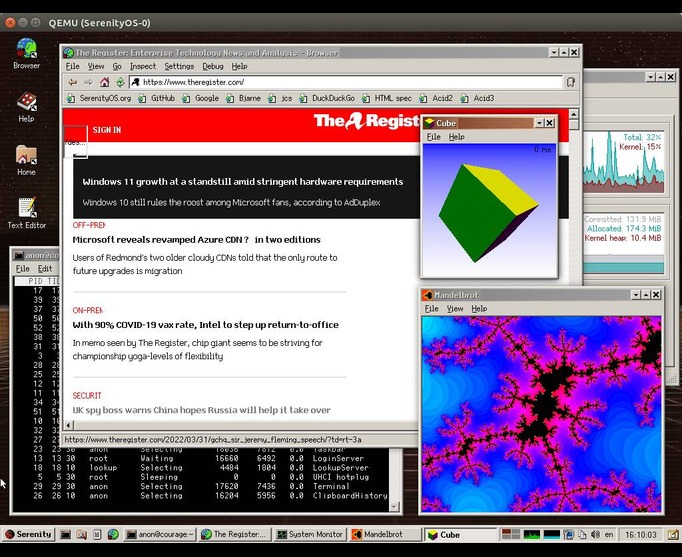Switch to anon@courage terminal taskbar button
The height and width of the screenshot is (557, 682).
coord(160,534)
